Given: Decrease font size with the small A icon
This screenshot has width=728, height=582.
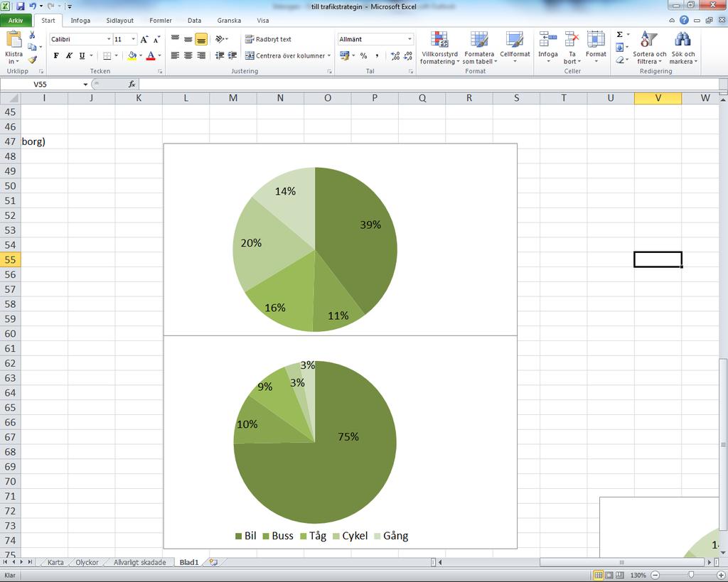Looking at the screenshot, I should coord(156,40).
